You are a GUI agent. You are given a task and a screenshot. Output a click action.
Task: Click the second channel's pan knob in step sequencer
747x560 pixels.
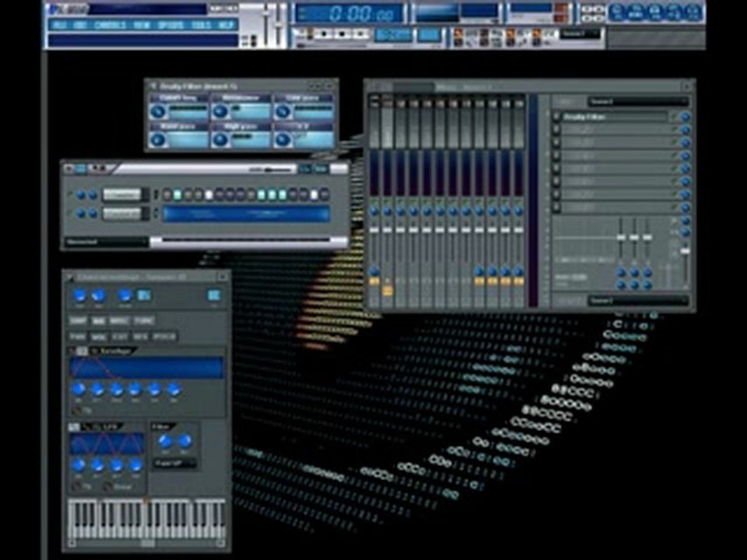pos(82,215)
